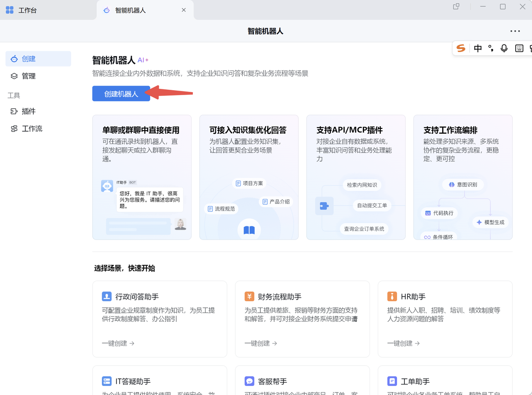Viewport: 532px width, 395px height.
Task: Click the 工单助手 icon
Action: pyautogui.click(x=392, y=381)
